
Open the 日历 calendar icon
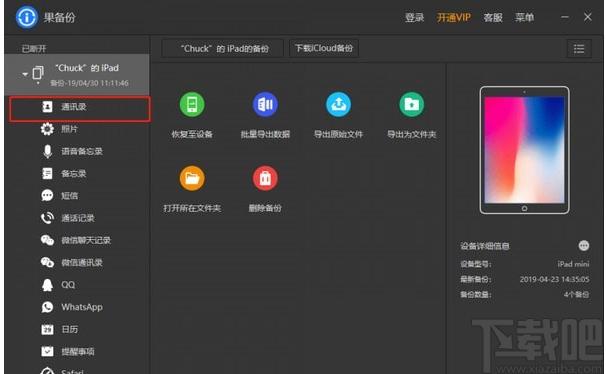coord(47,329)
